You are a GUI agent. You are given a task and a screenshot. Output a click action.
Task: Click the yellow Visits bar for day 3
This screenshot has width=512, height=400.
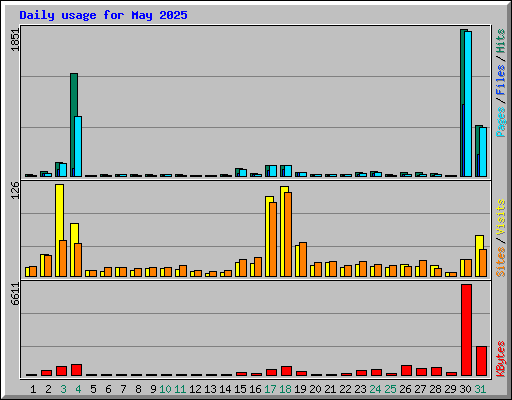click(59, 212)
